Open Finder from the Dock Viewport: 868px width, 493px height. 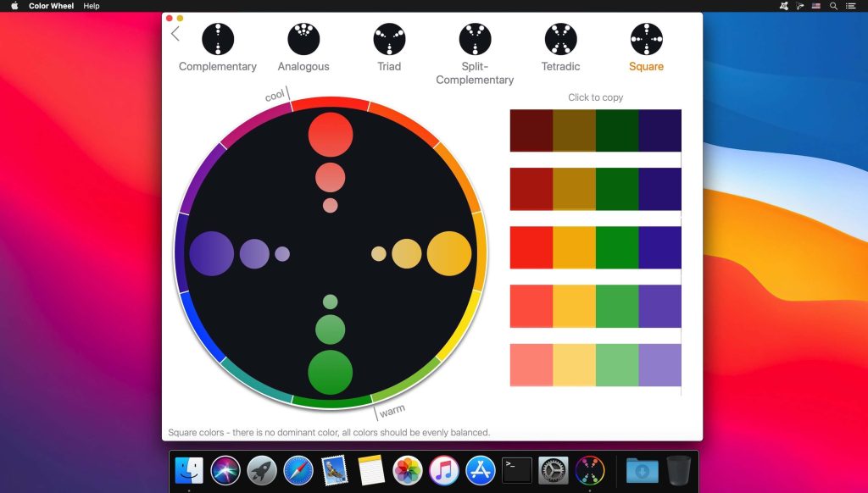(x=189, y=470)
